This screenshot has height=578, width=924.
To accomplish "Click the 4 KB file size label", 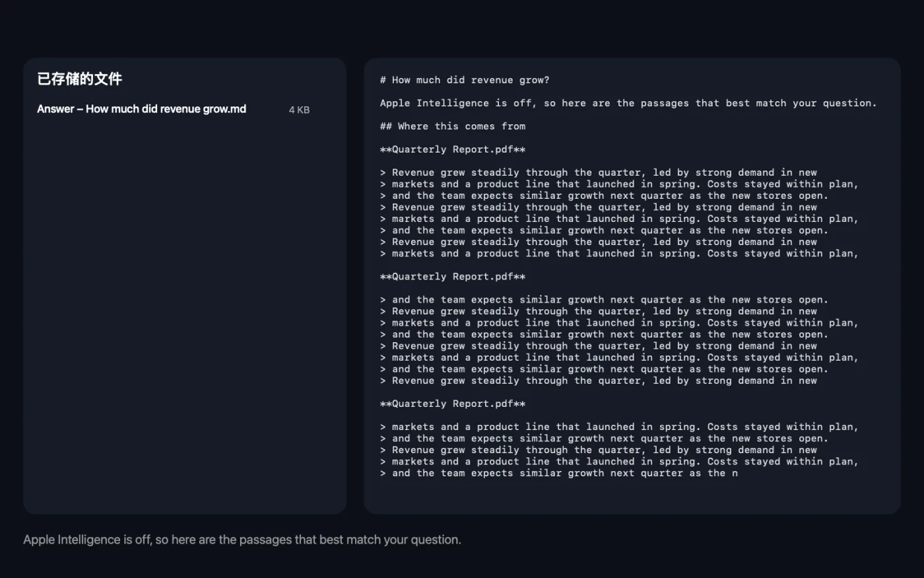I will tap(299, 110).
